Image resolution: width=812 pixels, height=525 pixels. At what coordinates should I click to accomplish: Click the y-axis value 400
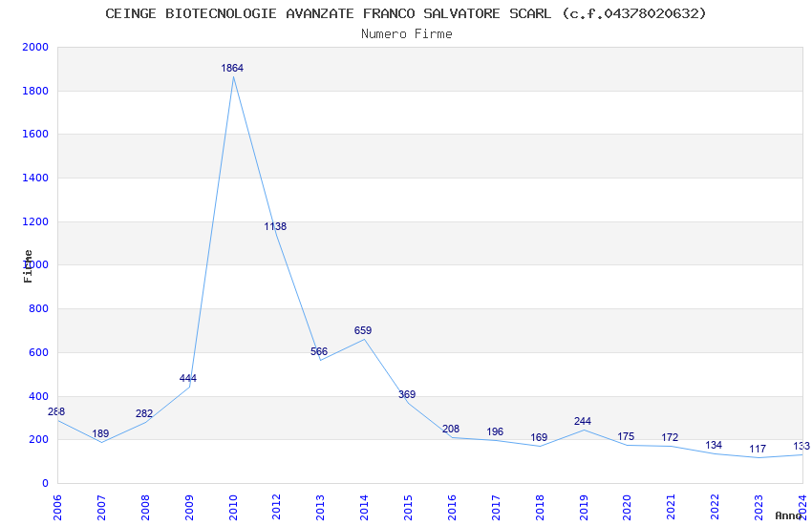coord(38,397)
